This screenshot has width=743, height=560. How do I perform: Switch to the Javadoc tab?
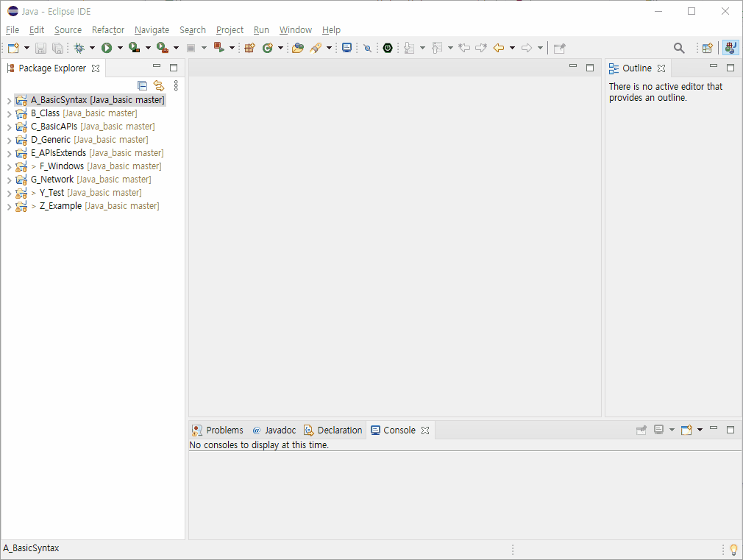(274, 430)
